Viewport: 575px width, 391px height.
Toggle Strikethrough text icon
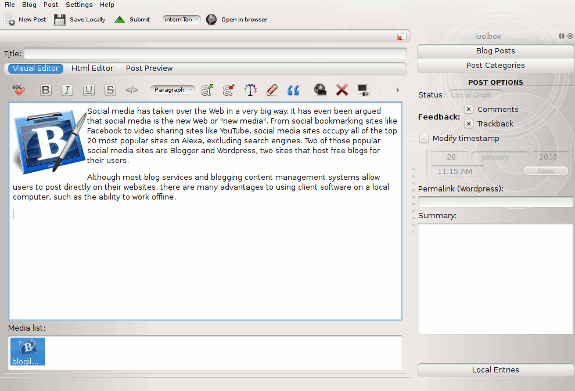pos(110,90)
